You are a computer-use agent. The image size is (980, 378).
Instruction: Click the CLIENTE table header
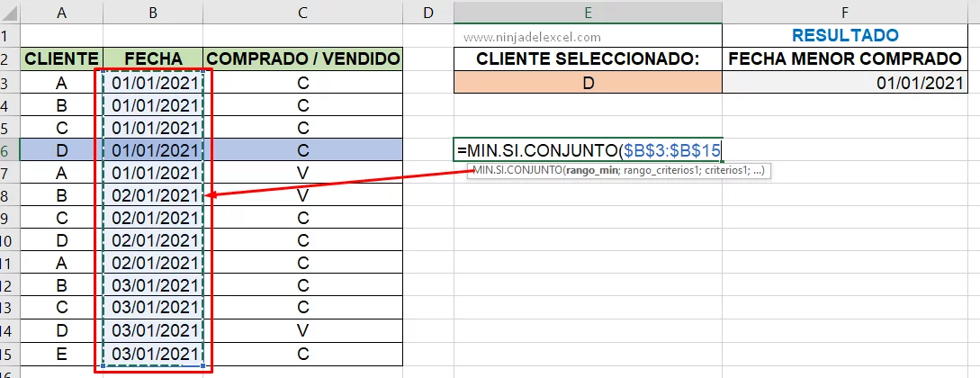[x=61, y=59]
